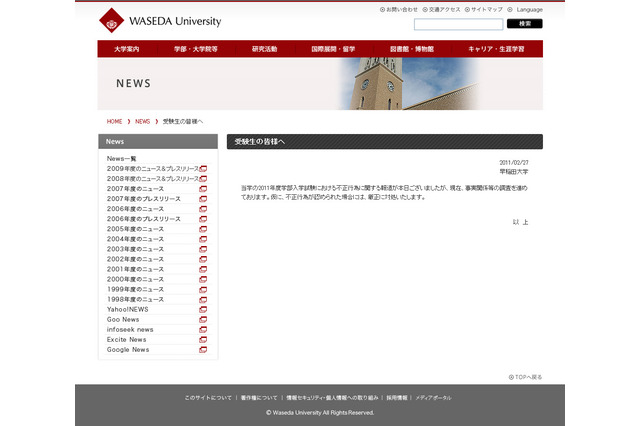
Task: Click the icon next to 2007年度のプレスリリース
Action: 203,199
